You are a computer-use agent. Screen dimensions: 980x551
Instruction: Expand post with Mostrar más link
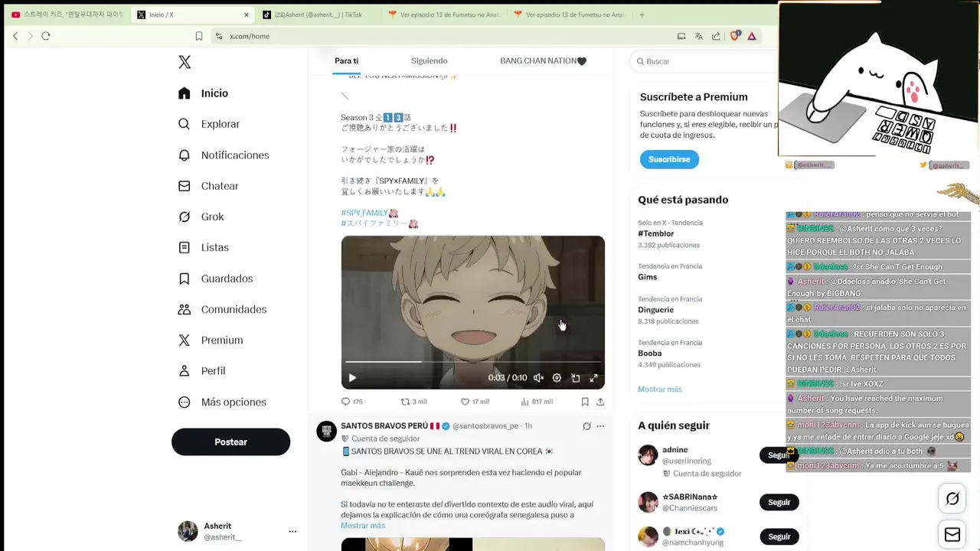[x=363, y=526]
